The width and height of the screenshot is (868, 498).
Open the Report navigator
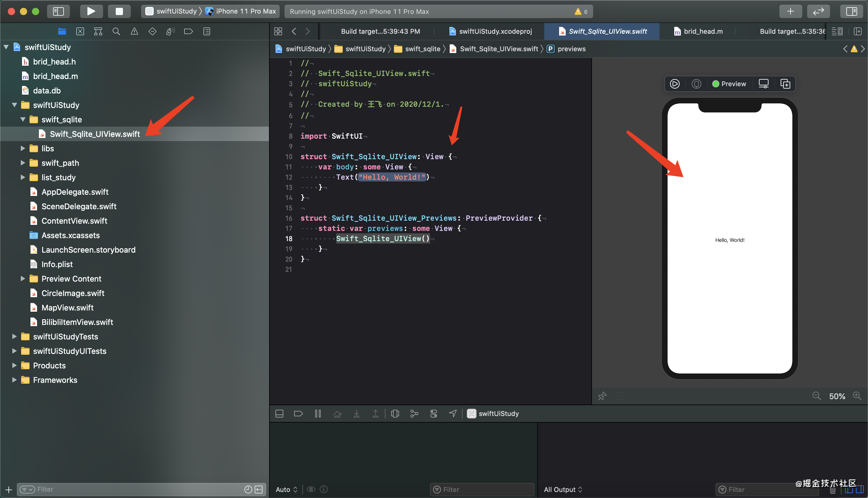click(x=206, y=31)
